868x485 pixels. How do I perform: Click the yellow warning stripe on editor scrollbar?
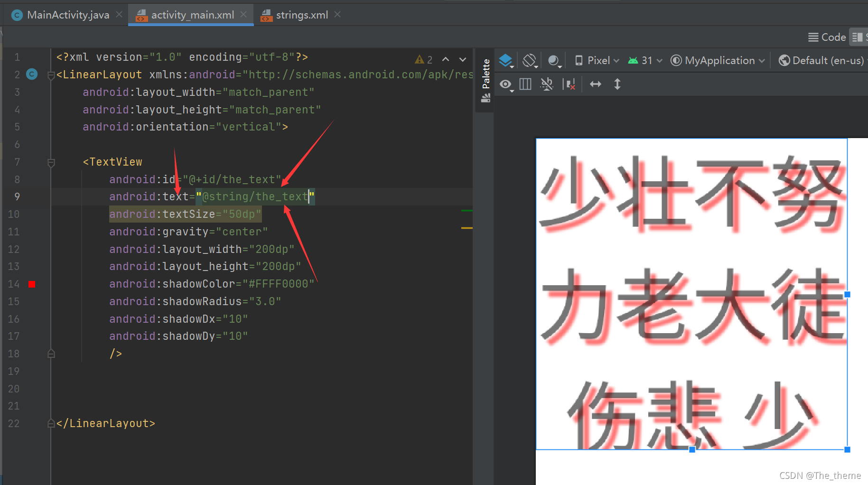point(467,228)
